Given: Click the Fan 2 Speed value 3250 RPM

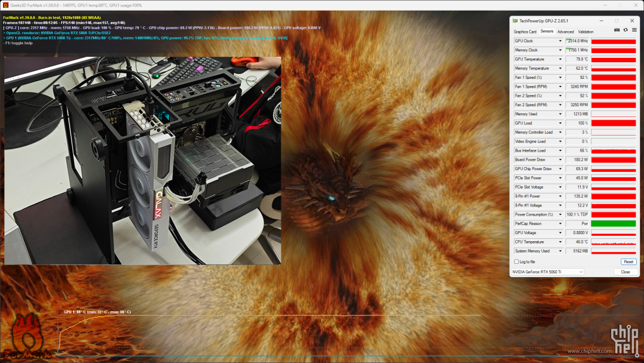Looking at the screenshot, I should (577, 105).
